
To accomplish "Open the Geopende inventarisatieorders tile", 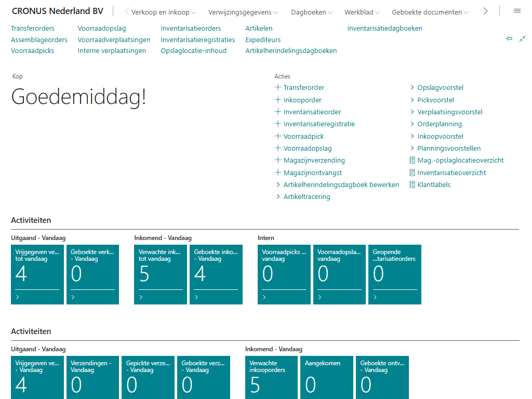I will 394,274.
